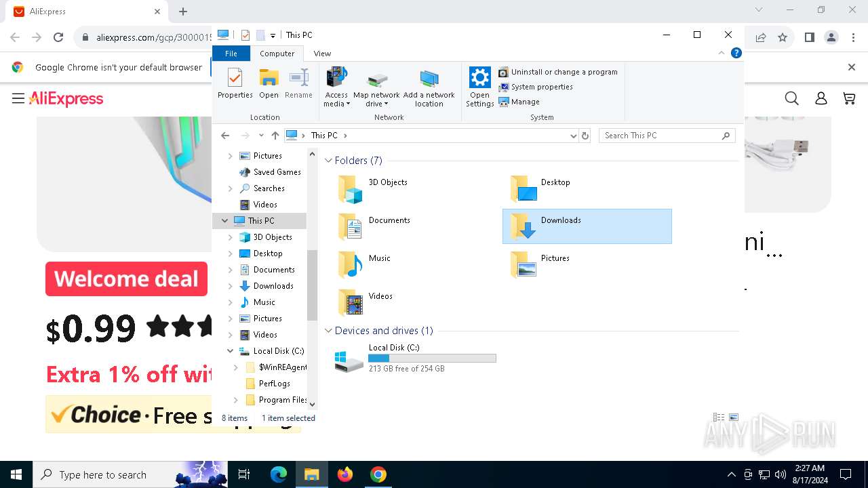Click Uninstall or change a program
868x488 pixels.
(x=558, y=72)
